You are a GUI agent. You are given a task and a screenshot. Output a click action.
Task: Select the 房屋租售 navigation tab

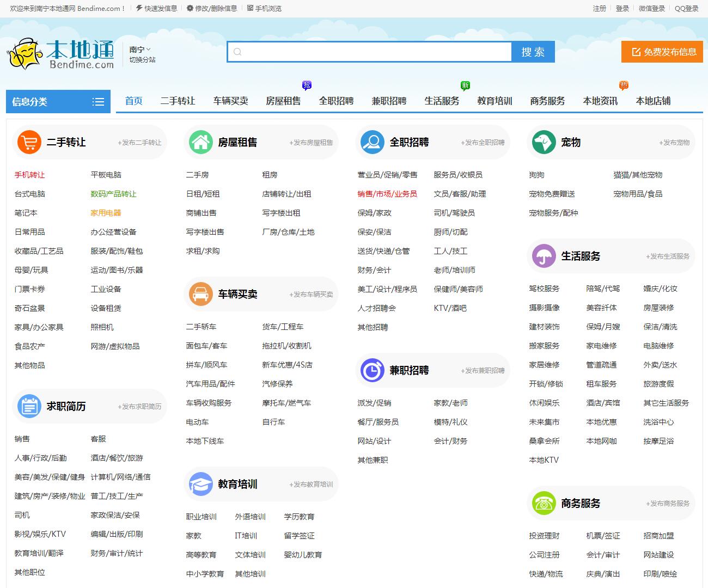(283, 101)
